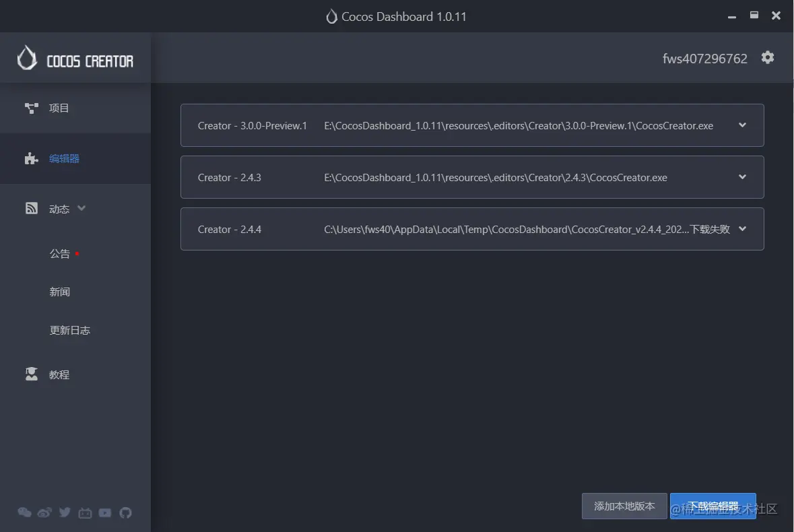Click the Creator - 2.4.4 label
Viewport: 794px width, 532px height.
230,230
